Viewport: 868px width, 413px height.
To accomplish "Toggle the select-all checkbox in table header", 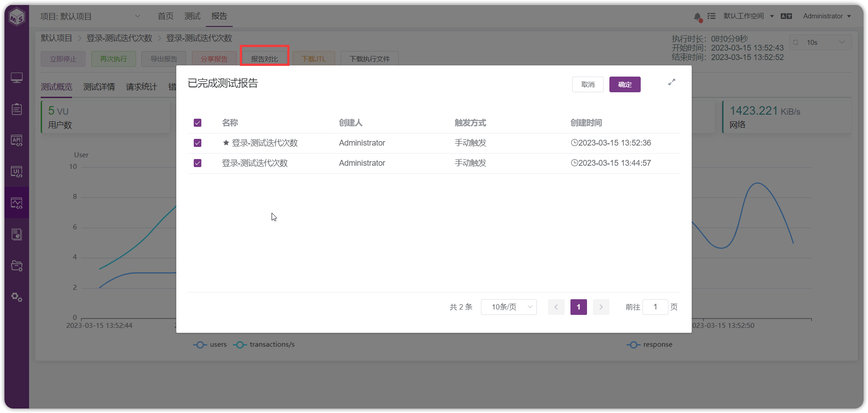I will (197, 123).
